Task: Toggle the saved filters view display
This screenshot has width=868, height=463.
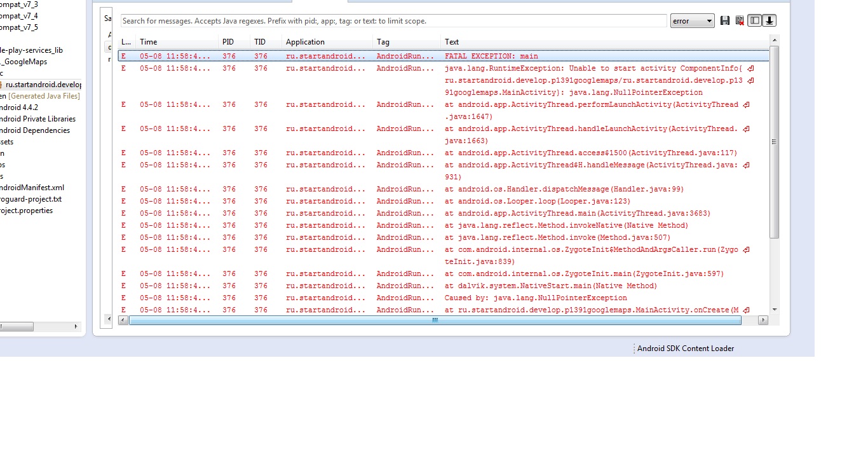Action: 754,21
